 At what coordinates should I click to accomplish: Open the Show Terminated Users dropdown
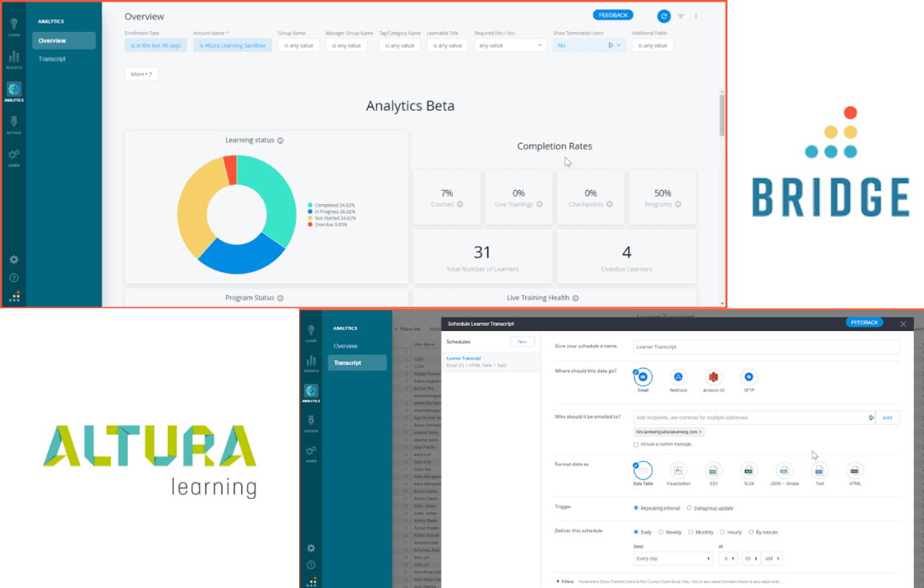click(x=589, y=45)
